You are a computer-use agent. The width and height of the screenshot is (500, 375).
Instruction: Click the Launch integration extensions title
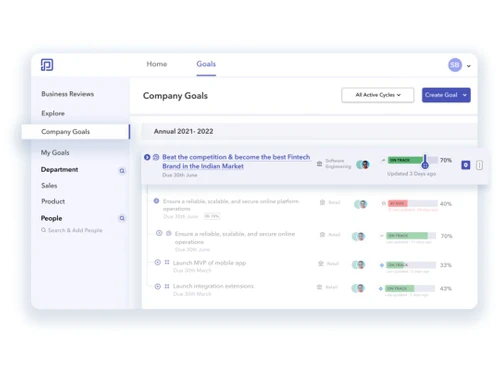[213, 286]
